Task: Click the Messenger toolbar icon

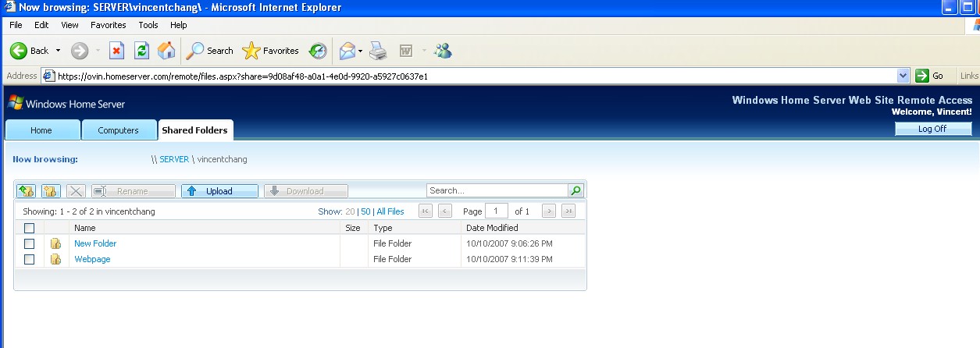Action: click(x=443, y=51)
